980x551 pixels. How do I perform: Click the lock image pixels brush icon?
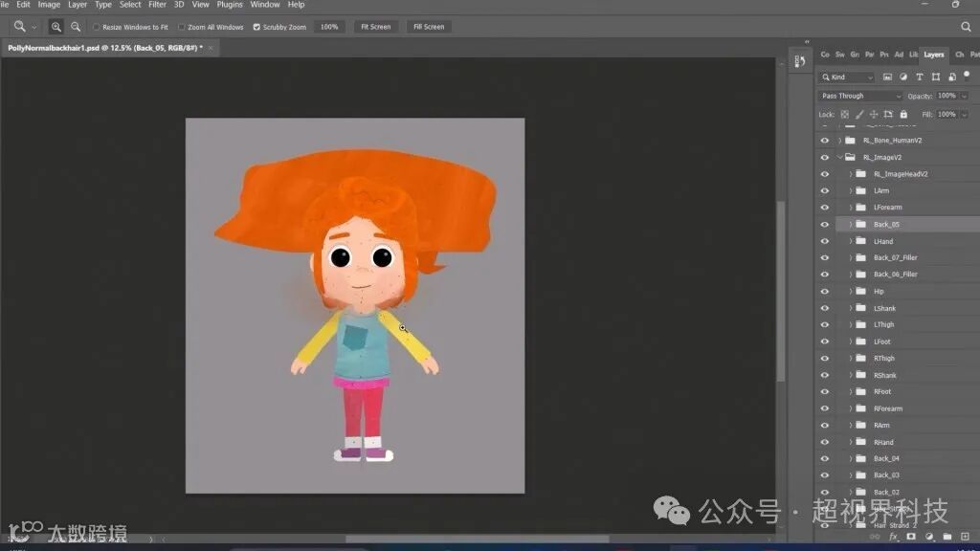click(858, 115)
